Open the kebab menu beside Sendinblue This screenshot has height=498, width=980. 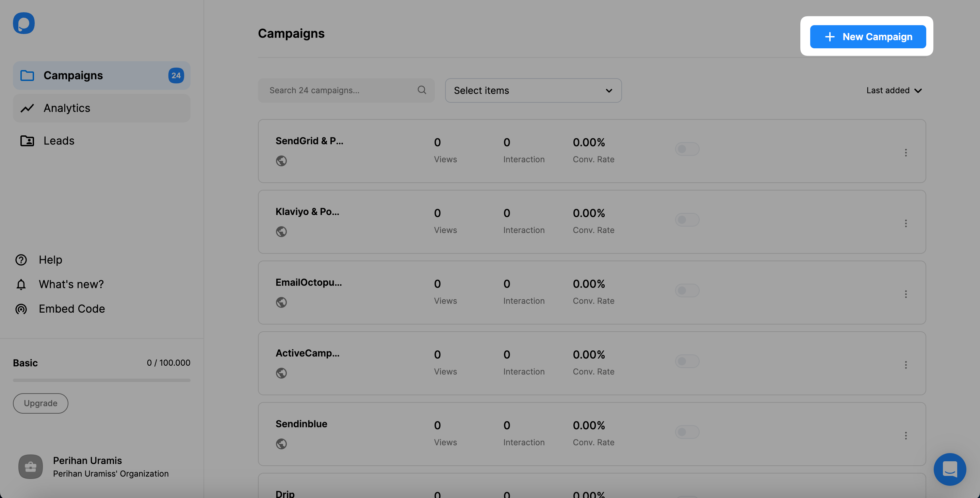click(x=906, y=435)
